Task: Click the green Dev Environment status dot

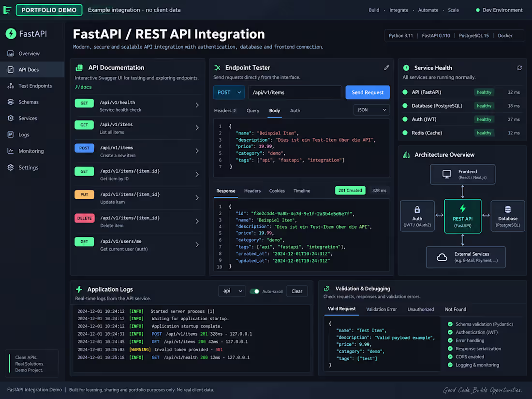Action: click(x=478, y=10)
